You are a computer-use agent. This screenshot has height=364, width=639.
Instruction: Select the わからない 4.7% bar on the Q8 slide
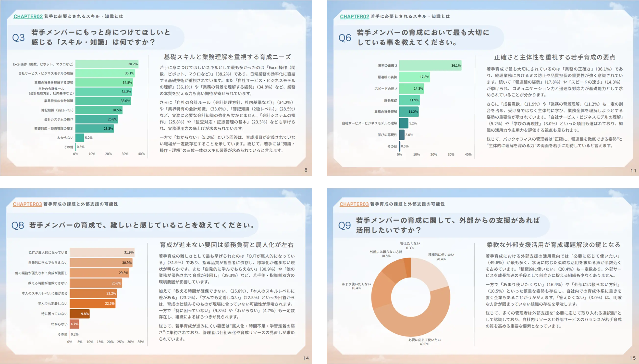point(74,324)
